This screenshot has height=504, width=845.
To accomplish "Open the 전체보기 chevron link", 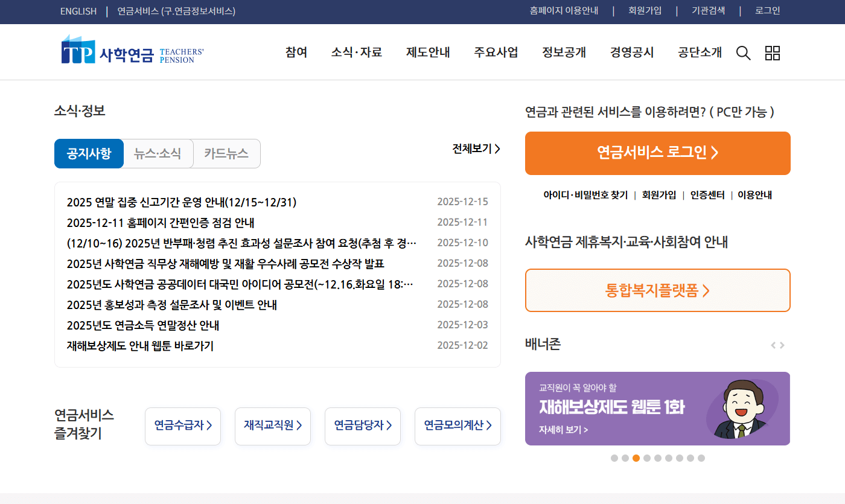I will [x=476, y=148].
